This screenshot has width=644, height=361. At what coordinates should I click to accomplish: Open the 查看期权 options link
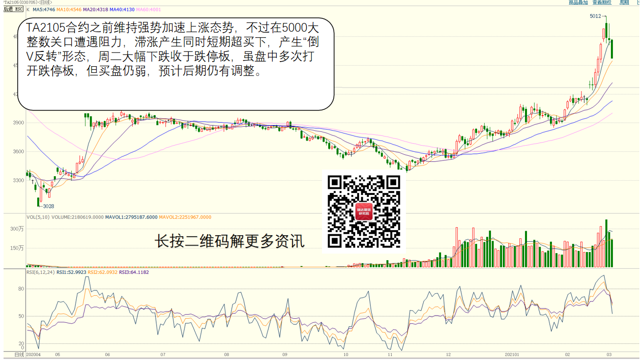tap(602, 3)
